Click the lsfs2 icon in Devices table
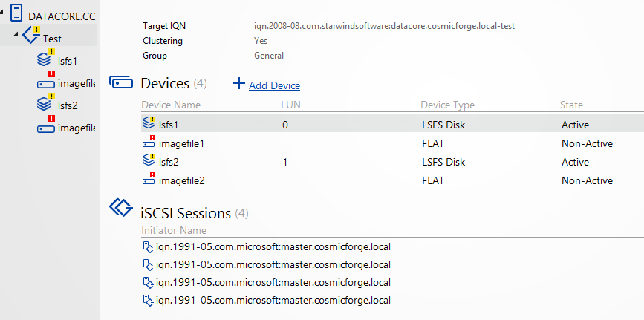The width and height of the screenshot is (644, 320). (149, 160)
